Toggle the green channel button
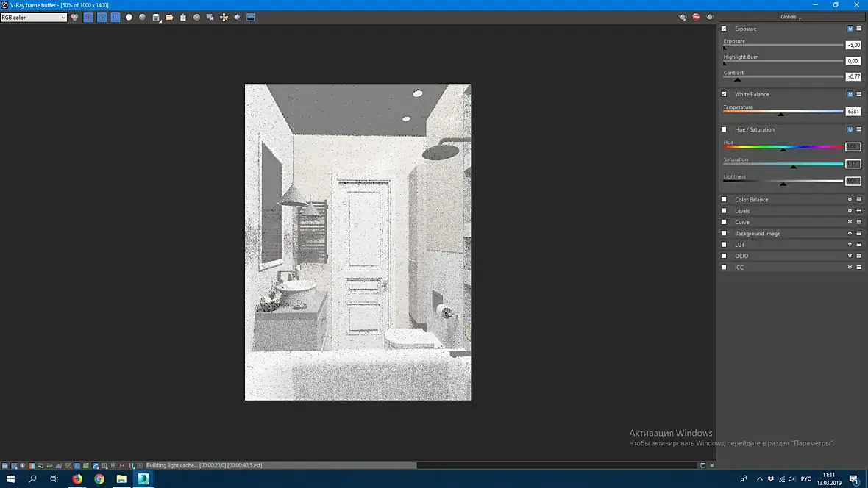This screenshot has height=488, width=868. click(x=102, y=17)
